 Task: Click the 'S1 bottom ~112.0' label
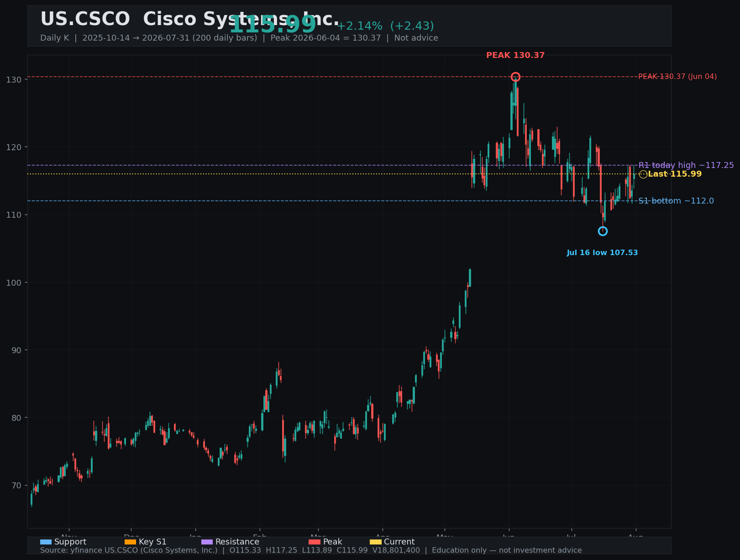[676, 201]
